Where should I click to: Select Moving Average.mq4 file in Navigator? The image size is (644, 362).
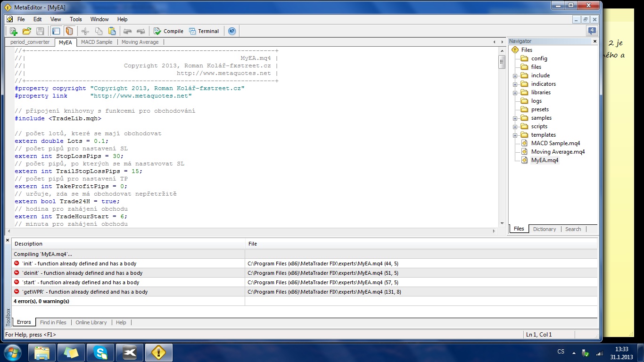click(x=558, y=152)
